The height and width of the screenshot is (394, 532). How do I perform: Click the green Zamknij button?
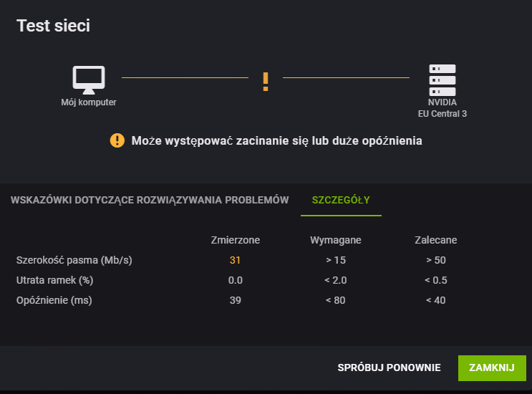coord(492,367)
